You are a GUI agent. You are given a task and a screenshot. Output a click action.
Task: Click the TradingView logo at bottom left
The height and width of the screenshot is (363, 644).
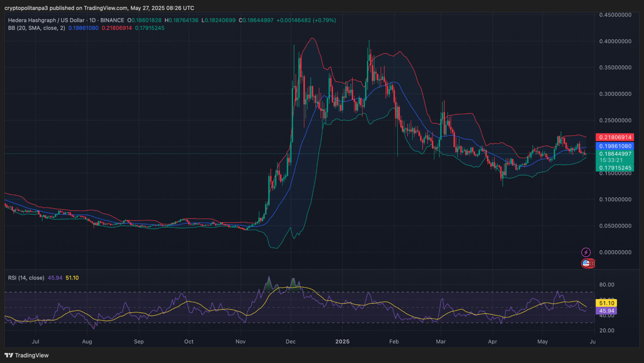(x=26, y=355)
